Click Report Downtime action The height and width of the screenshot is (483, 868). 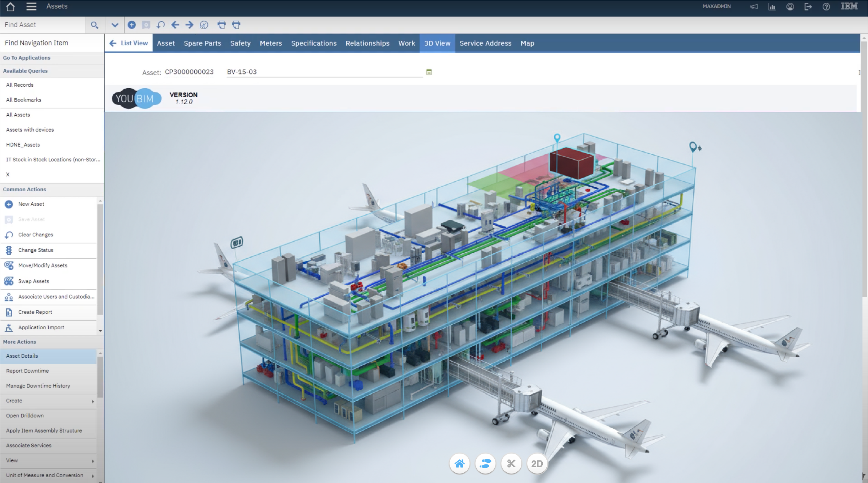pos(27,371)
